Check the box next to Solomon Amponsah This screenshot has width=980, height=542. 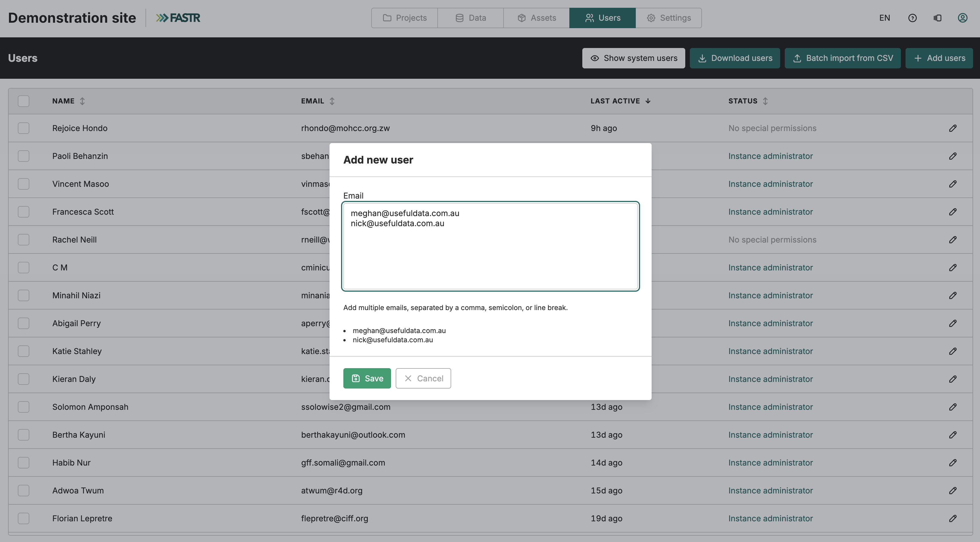pyautogui.click(x=24, y=407)
